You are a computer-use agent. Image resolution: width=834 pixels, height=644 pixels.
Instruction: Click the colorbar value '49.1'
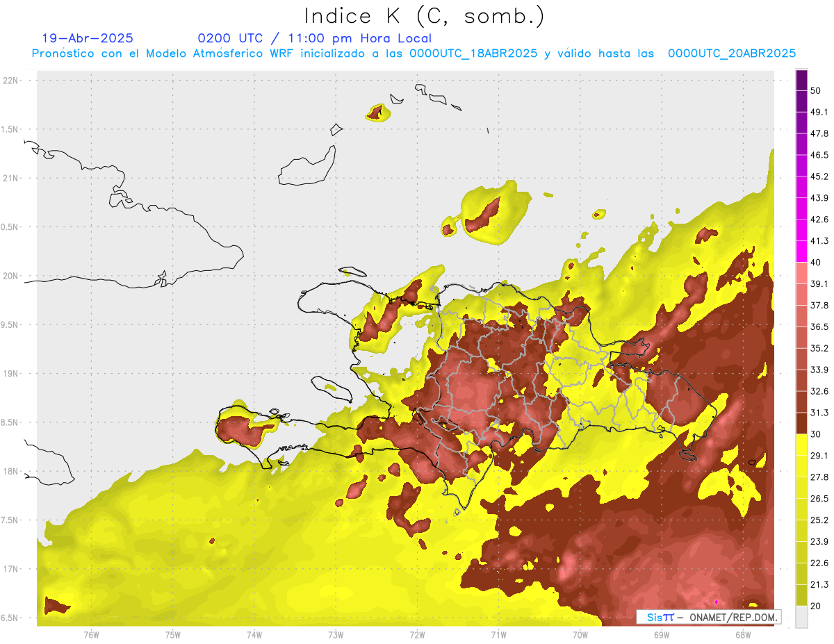click(819, 112)
